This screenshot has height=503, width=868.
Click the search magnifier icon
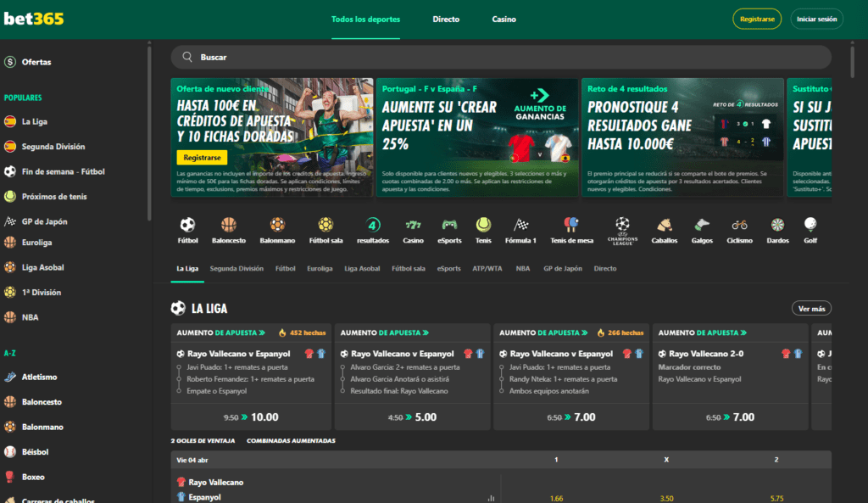pyautogui.click(x=187, y=57)
